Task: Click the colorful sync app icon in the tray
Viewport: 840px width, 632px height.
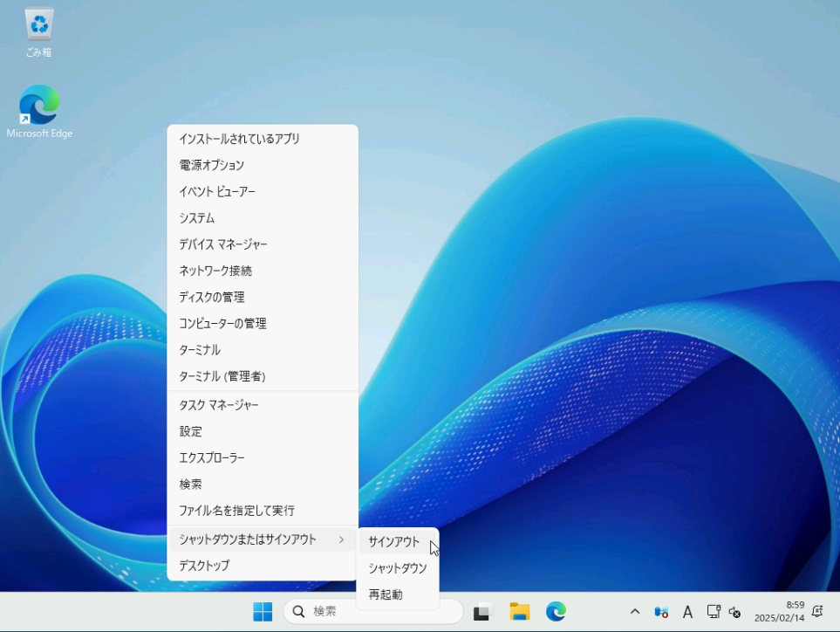Action: 660,611
